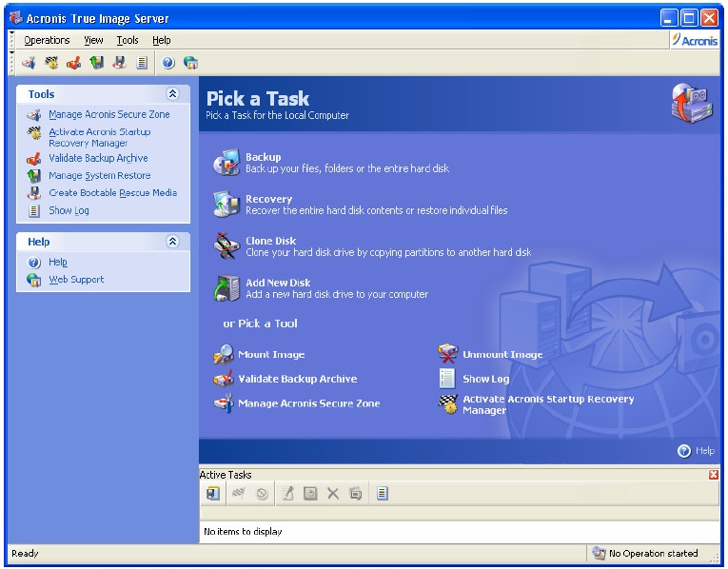The image size is (728, 569).
Task: Click the "No Operation started" status text
Action: 653,553
